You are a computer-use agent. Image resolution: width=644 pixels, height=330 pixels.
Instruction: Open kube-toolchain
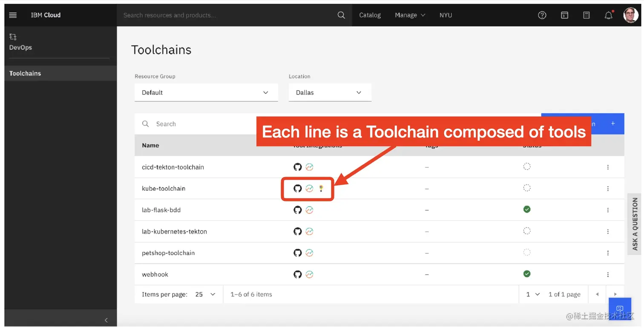[164, 188]
